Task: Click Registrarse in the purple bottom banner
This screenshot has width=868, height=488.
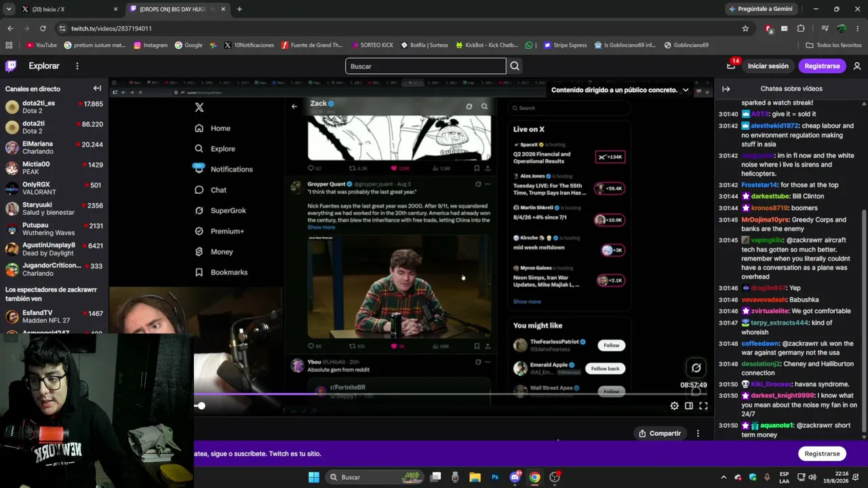Action: pyautogui.click(x=822, y=453)
